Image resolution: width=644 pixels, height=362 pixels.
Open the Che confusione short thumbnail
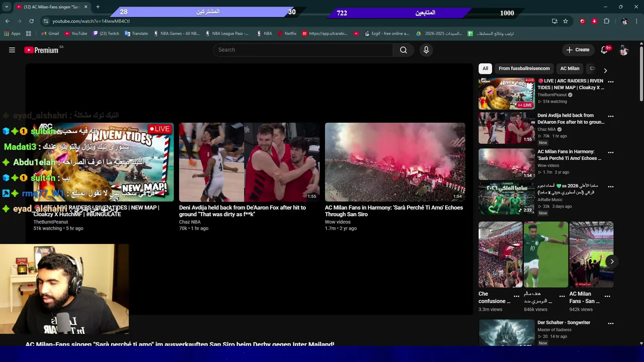[501, 254]
